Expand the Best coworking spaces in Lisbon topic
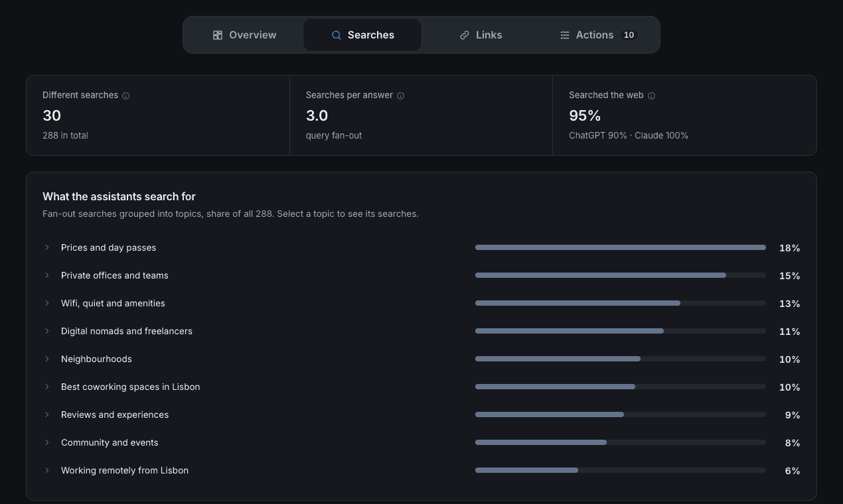The image size is (843, 504). (x=47, y=387)
